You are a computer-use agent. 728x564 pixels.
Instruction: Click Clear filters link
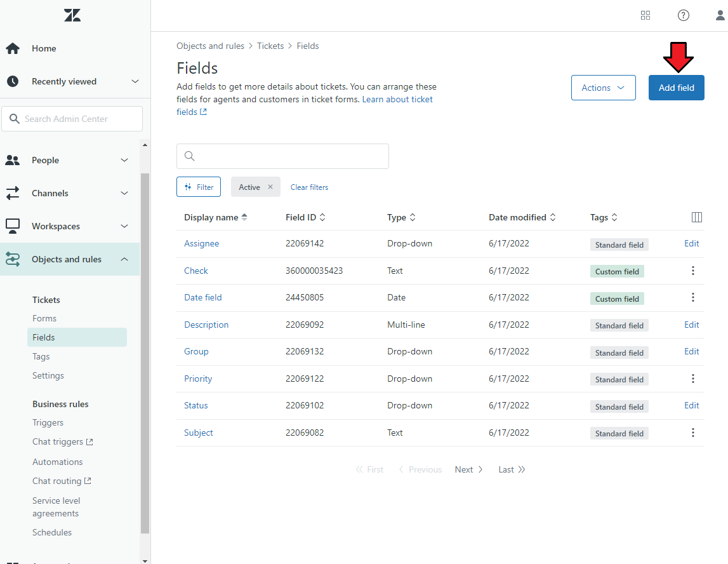pos(309,187)
